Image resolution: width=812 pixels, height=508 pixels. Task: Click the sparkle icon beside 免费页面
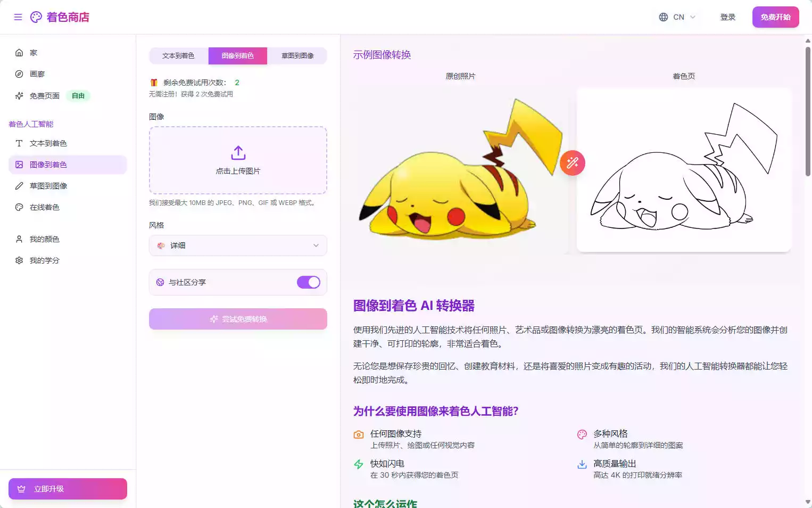click(19, 96)
